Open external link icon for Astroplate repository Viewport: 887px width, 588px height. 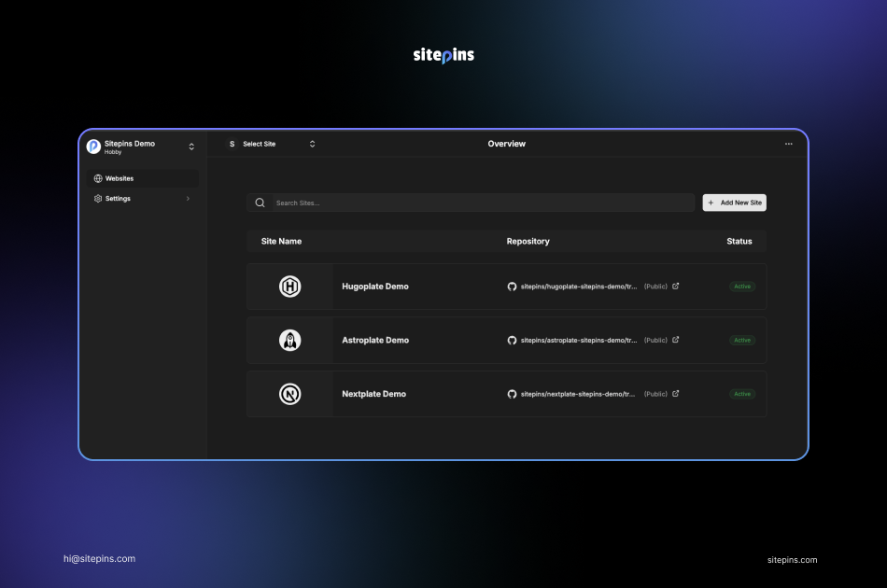point(676,341)
